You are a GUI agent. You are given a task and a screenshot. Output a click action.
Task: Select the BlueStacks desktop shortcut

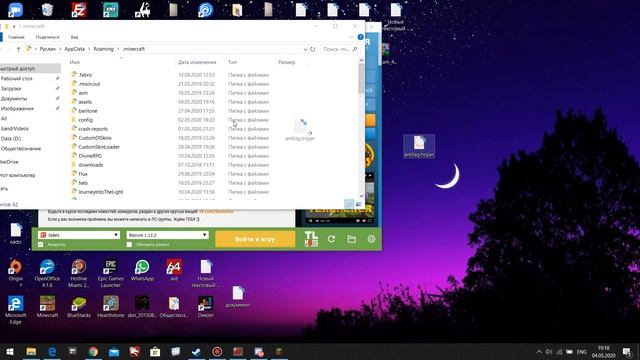pos(79,307)
